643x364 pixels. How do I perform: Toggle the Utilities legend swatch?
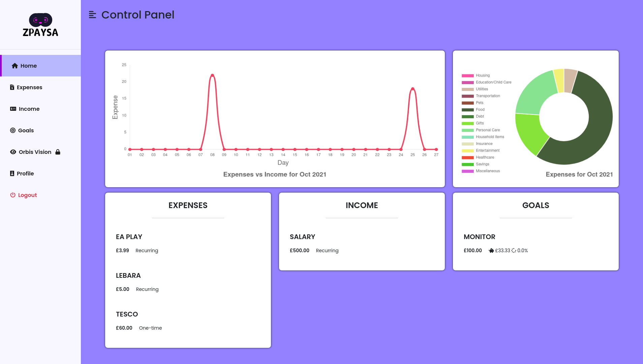tap(467, 89)
